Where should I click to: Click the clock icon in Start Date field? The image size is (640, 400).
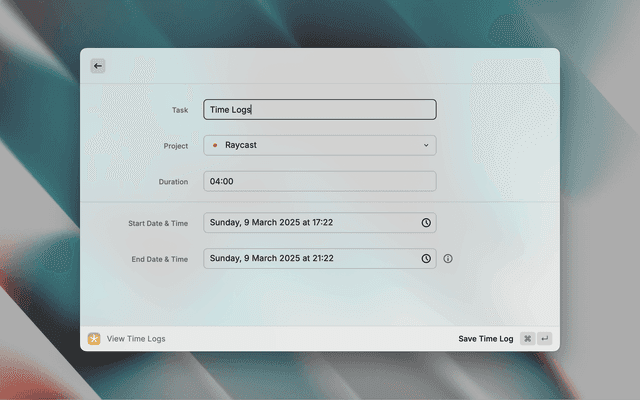point(426,223)
